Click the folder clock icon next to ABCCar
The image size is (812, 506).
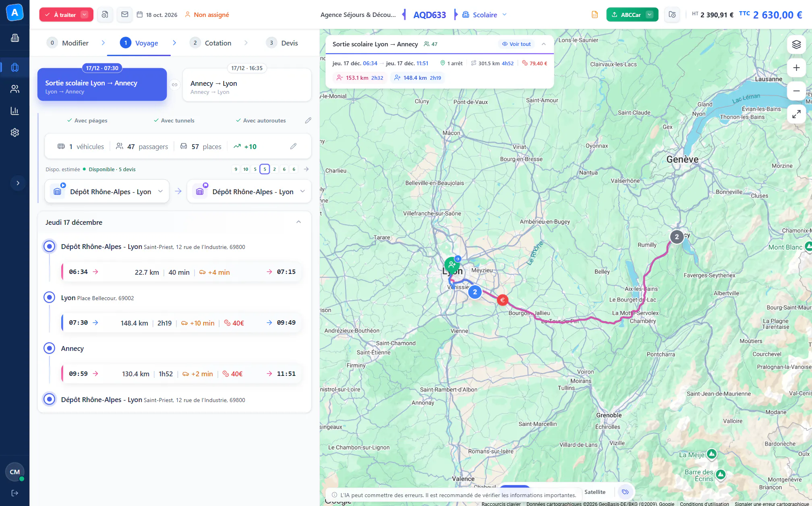672,15
